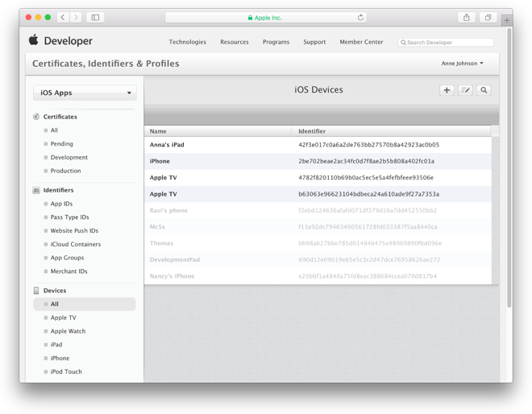
Task: Open Website Push IDs
Action: 74,231
